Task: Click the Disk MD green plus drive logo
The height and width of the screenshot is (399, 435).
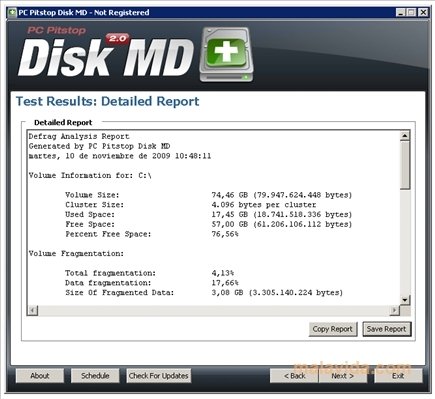Action: (x=227, y=54)
